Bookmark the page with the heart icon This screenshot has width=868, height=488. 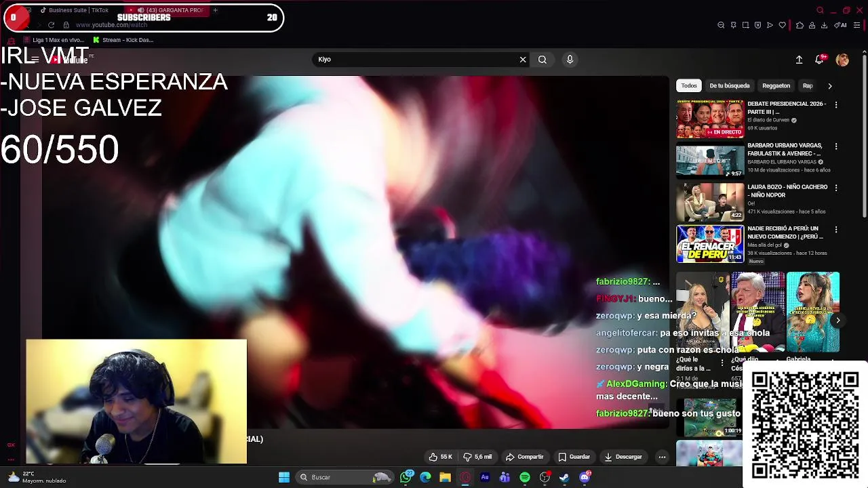[782, 25]
